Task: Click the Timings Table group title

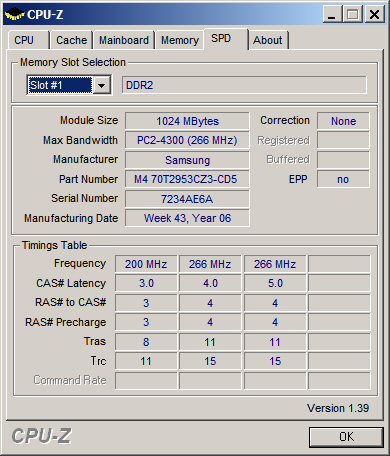Action: (x=54, y=245)
